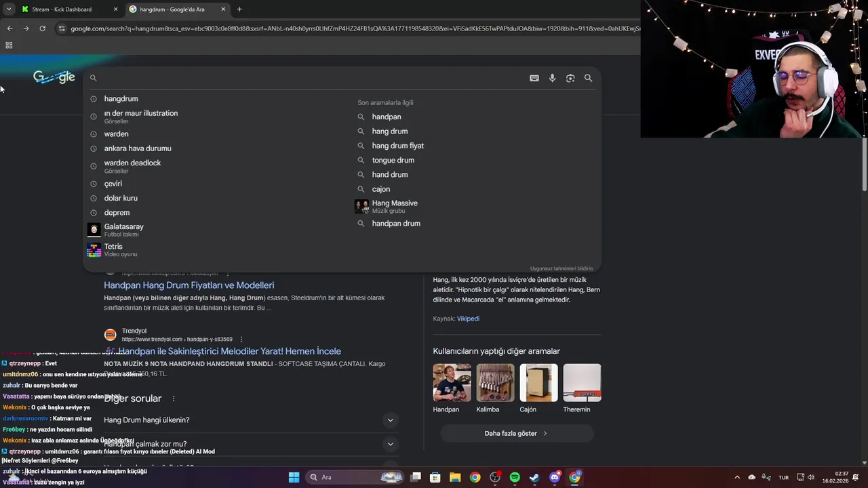
Task: Select recent search 'hangdrum'
Action: coord(121,99)
